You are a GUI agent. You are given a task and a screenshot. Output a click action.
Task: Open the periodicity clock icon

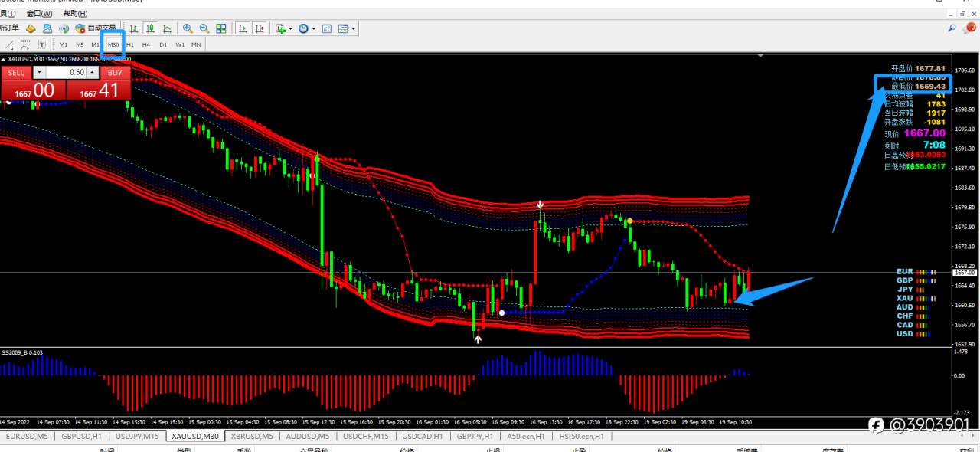pyautogui.click(x=303, y=28)
